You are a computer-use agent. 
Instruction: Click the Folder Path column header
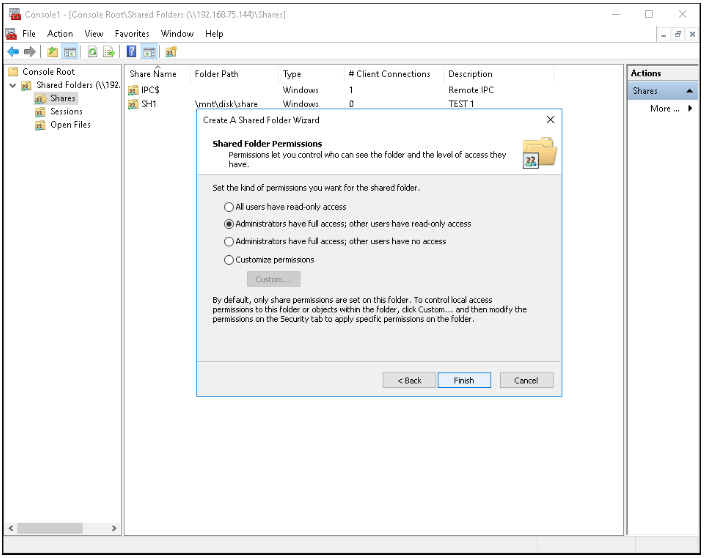coord(235,74)
